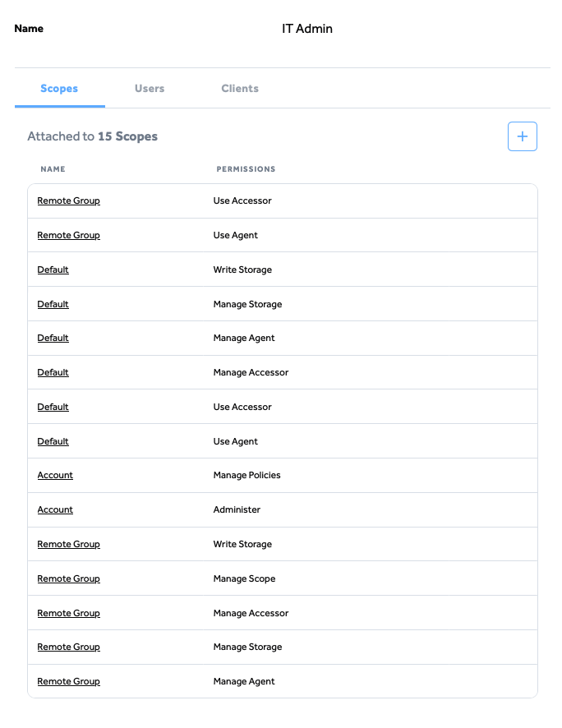This screenshot has height=728, width=562.
Task: Switch to the Users tab
Action: coord(150,88)
